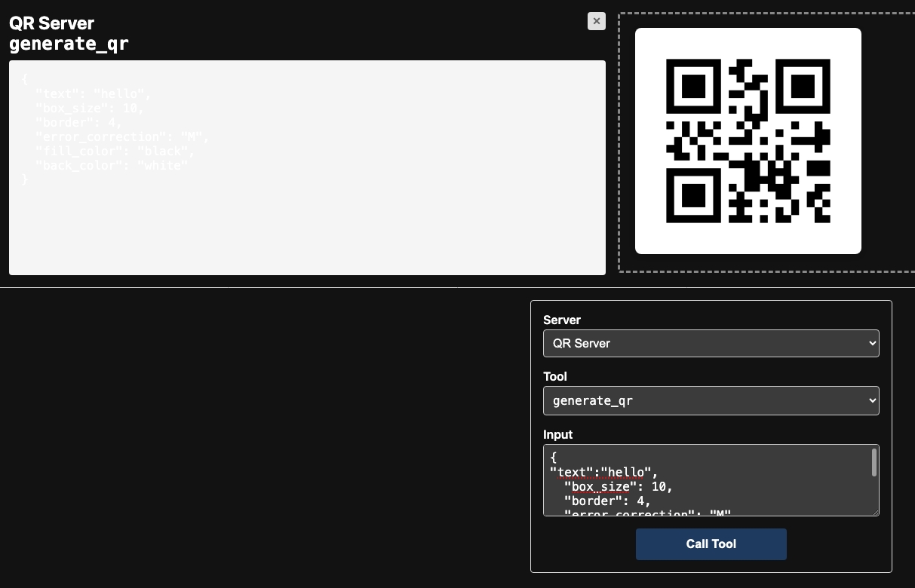
Task: Click the Server field label
Action: (x=562, y=320)
